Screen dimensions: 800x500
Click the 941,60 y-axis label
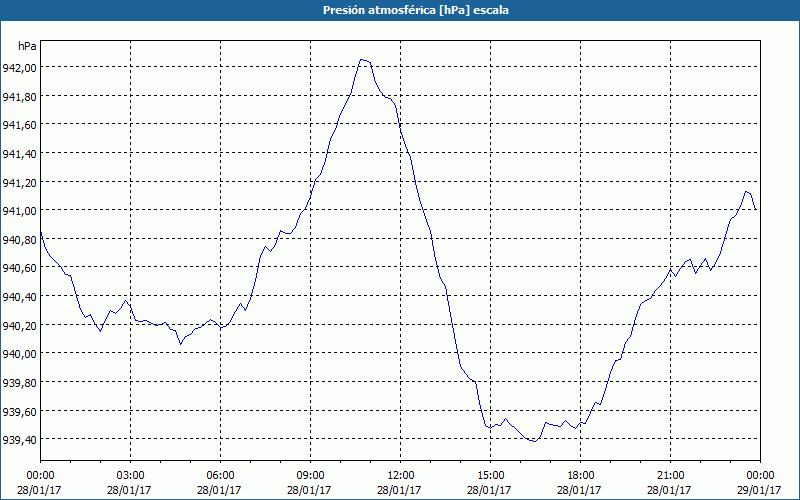point(19,124)
